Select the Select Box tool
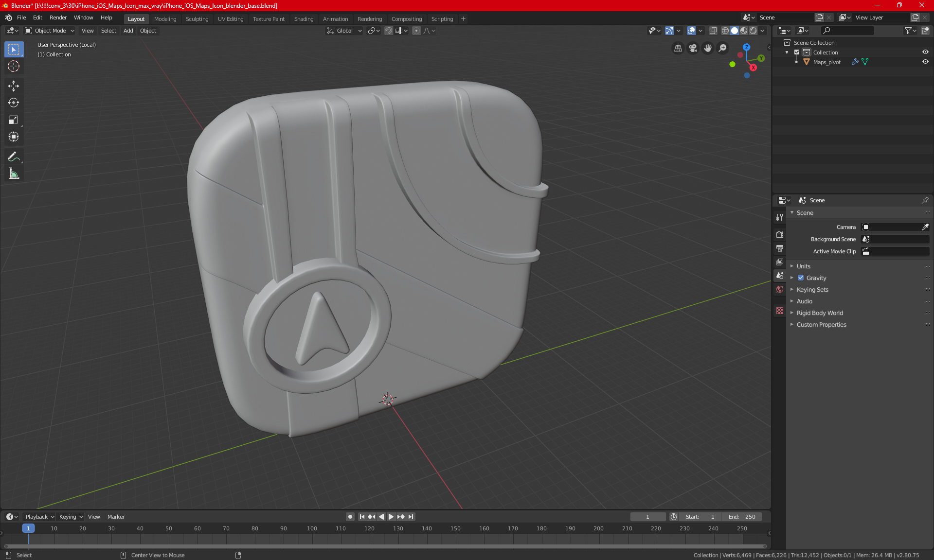 tap(14, 50)
